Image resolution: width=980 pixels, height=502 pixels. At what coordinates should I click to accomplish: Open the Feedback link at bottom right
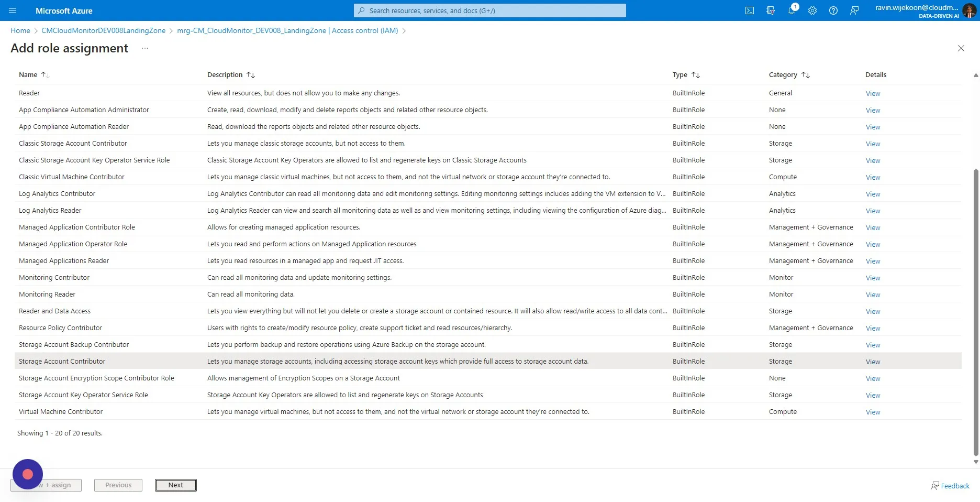[950, 486]
